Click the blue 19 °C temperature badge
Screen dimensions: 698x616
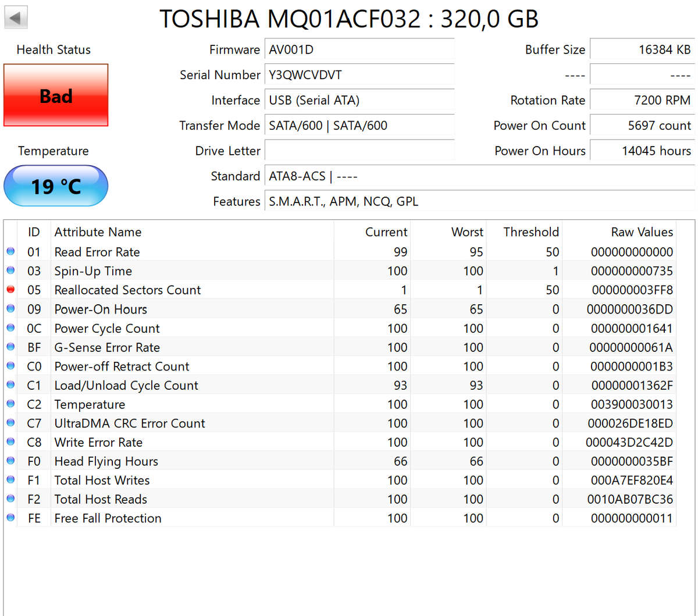[x=55, y=186]
